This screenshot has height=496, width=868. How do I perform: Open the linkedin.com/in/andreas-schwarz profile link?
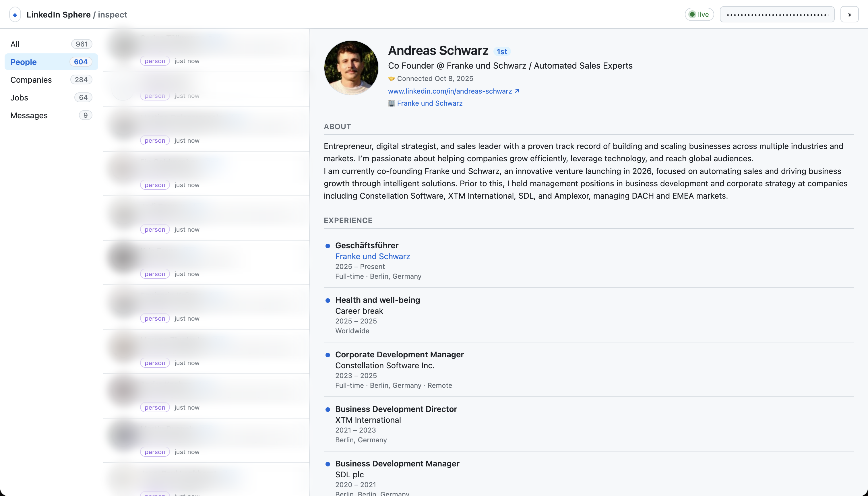[450, 91]
